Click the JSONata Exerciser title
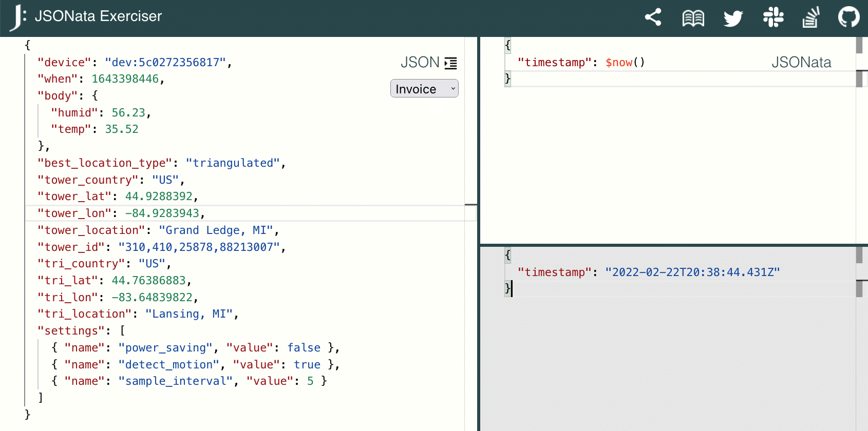 (98, 16)
